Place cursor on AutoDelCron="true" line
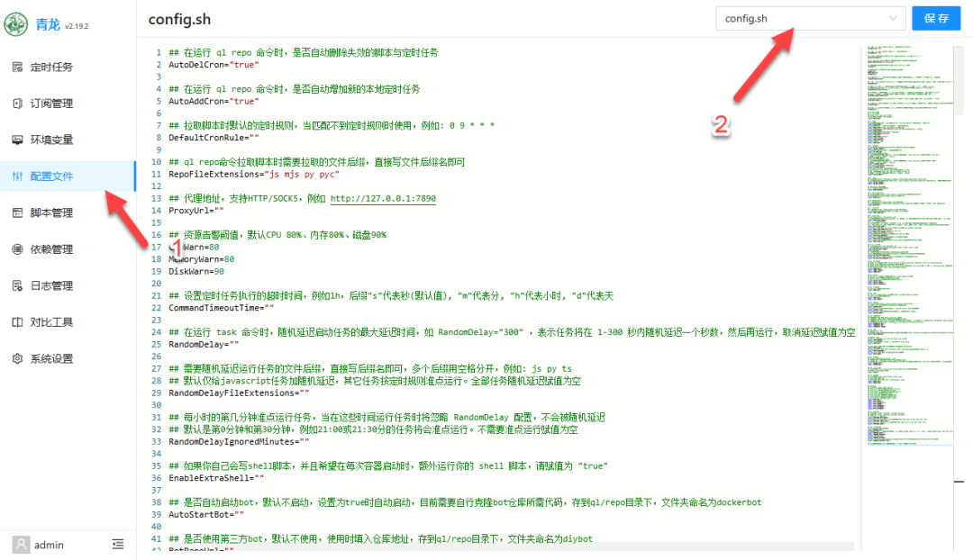This screenshot has height=560, width=973. pos(214,65)
